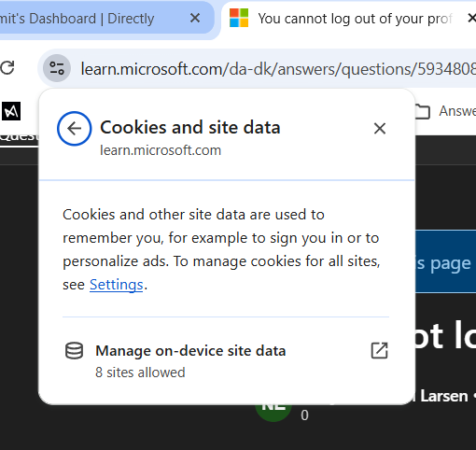The height and width of the screenshot is (450, 476).
Task: Open the Answers bookmark folder
Action: click(x=445, y=111)
